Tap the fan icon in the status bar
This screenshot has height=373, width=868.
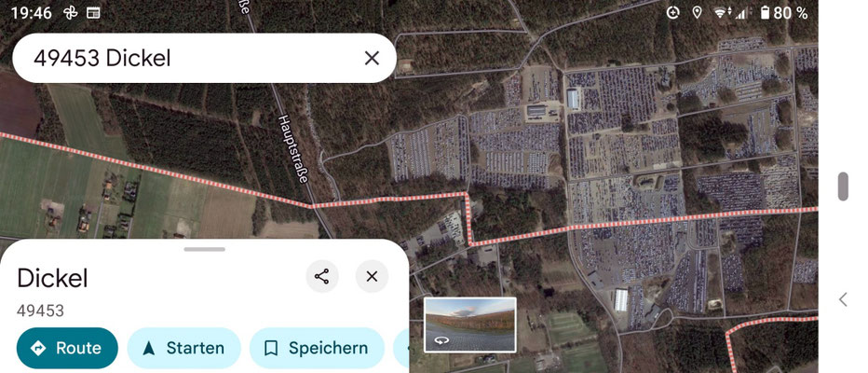pos(70,12)
